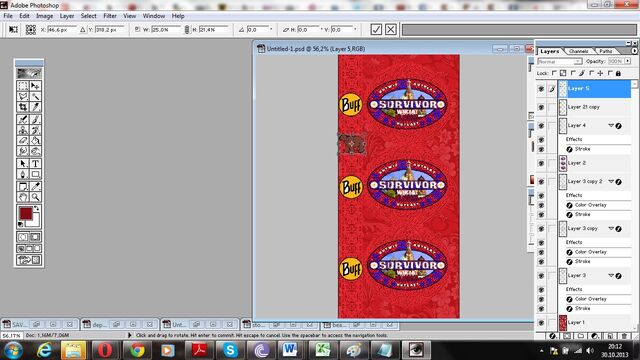This screenshot has height=360, width=640.
Task: Open the Filter menu
Action: click(110, 16)
